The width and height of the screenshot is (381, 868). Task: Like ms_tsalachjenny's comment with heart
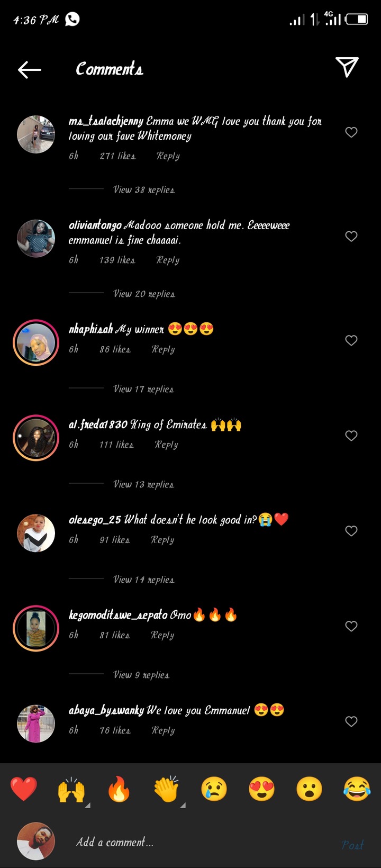tap(351, 132)
